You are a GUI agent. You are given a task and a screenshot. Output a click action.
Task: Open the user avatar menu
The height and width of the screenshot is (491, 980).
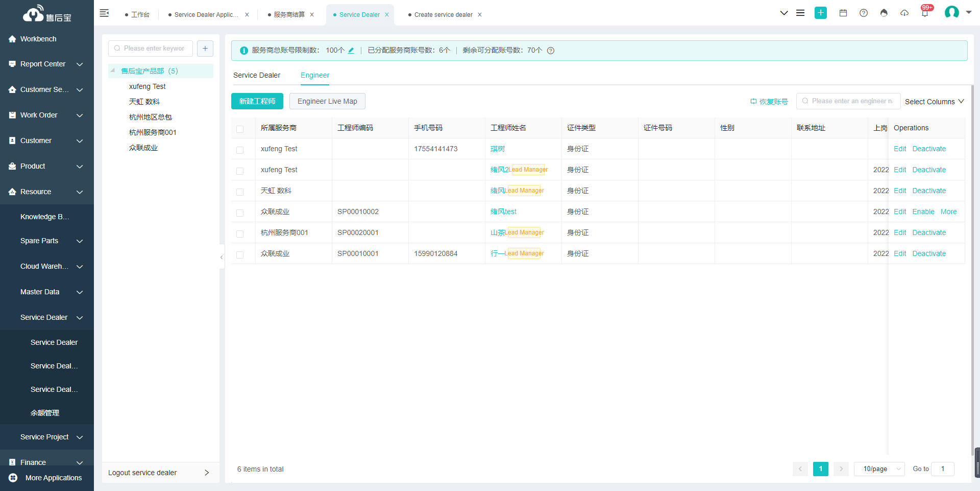952,12
